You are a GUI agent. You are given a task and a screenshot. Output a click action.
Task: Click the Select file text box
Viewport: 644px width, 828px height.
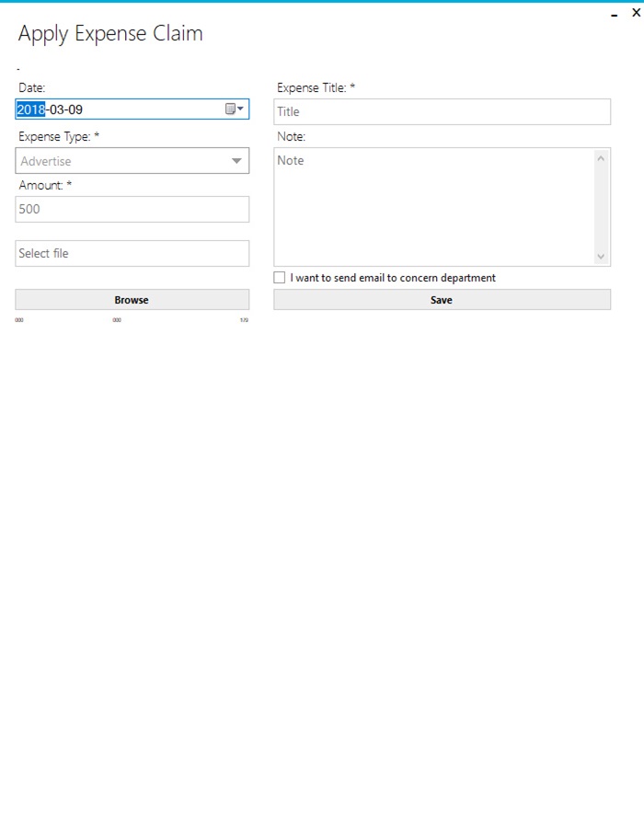click(132, 253)
